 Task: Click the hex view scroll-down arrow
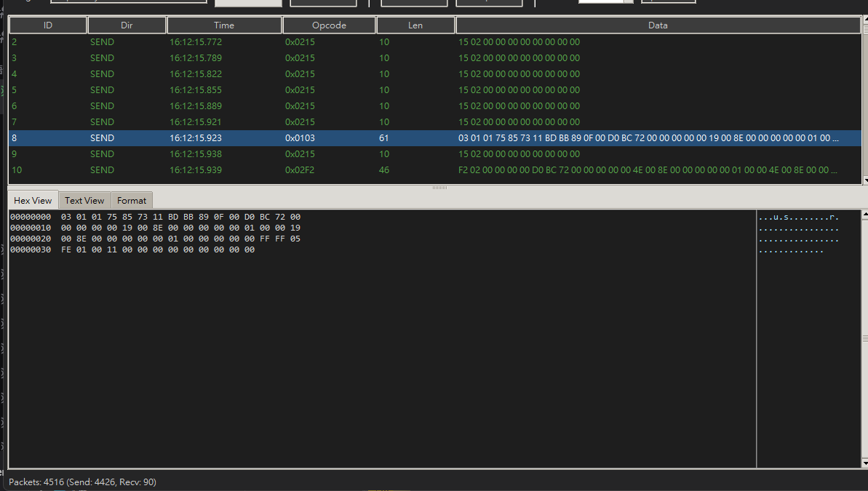(864, 463)
